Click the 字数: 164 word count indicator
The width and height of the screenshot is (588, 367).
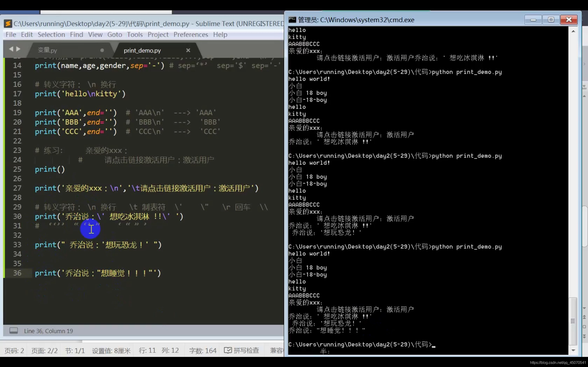203,350
